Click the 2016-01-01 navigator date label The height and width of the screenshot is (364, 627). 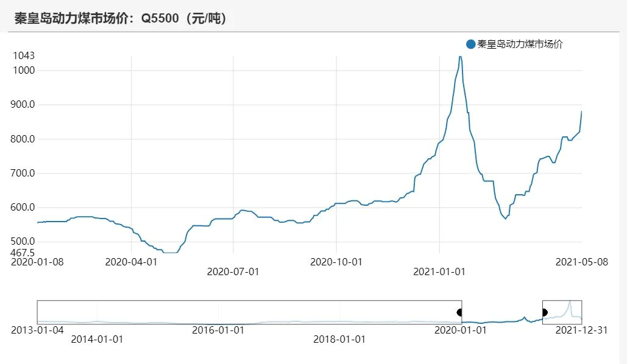point(218,330)
